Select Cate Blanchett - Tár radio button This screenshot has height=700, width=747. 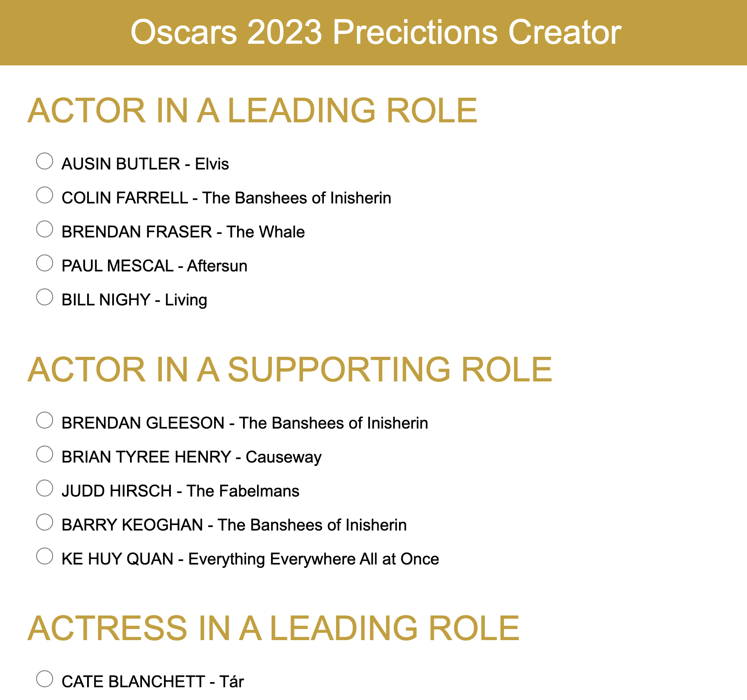45,679
